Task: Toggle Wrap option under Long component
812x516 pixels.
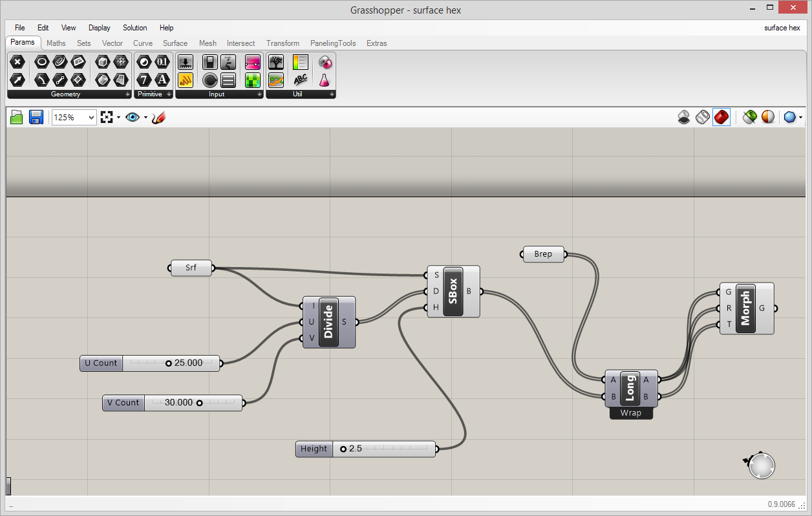Action: [631, 413]
